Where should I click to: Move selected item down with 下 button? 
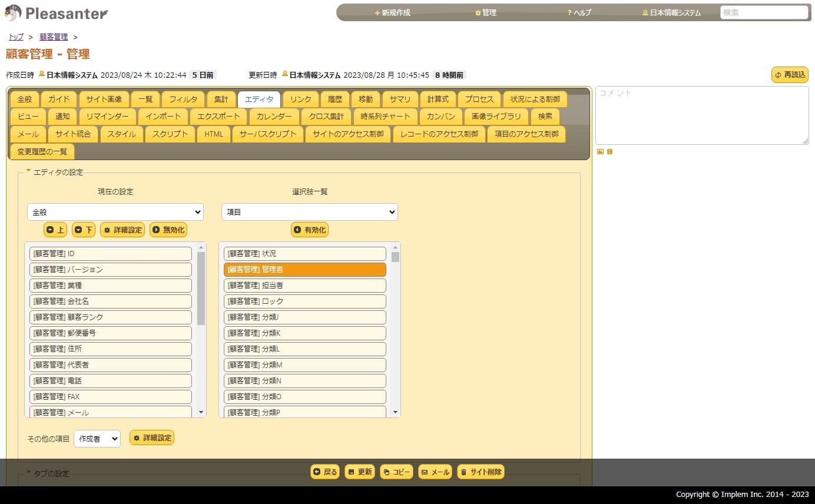[x=84, y=230]
